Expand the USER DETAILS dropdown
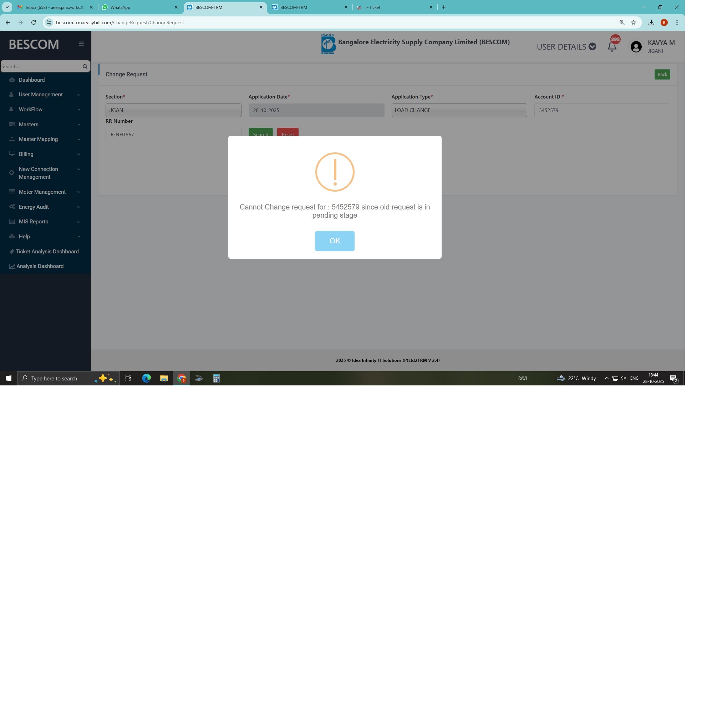The image size is (712, 728). click(x=566, y=47)
